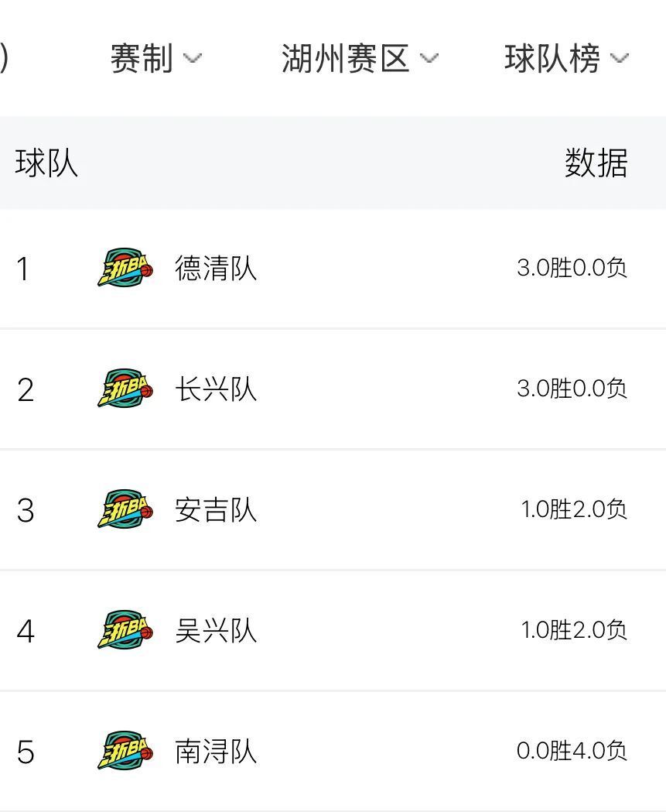The image size is (666, 812).
Task: Select the 德清队 team name
Action: [216, 269]
